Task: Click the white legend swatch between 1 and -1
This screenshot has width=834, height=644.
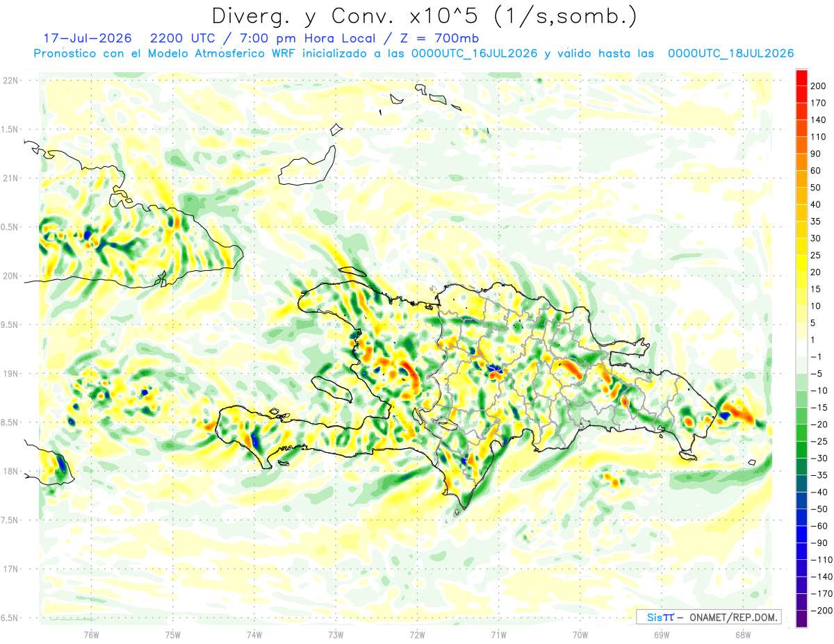Action: pyautogui.click(x=801, y=348)
